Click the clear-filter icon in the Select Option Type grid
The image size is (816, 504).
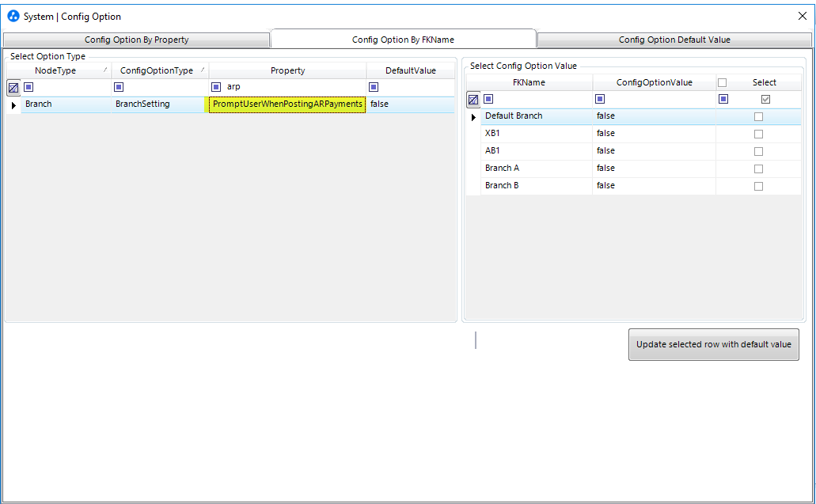coord(13,87)
